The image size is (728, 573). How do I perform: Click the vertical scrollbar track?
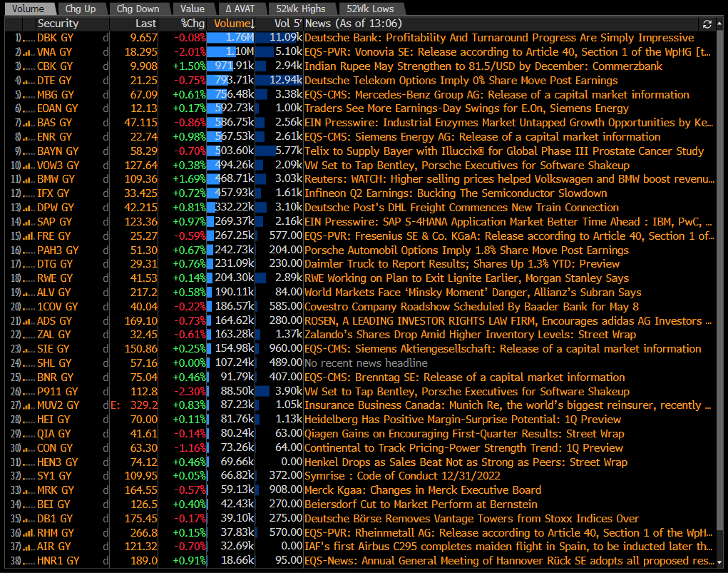719,292
